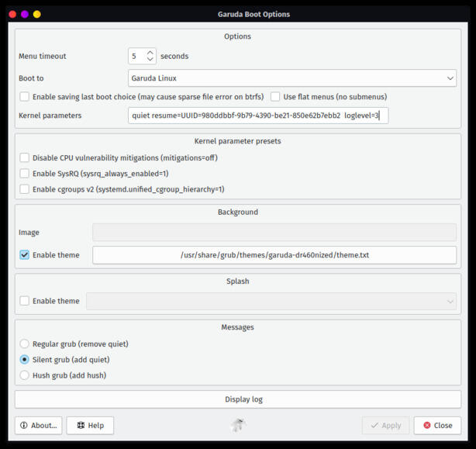Click the yellow window control button
476x449 pixels.
36,14
